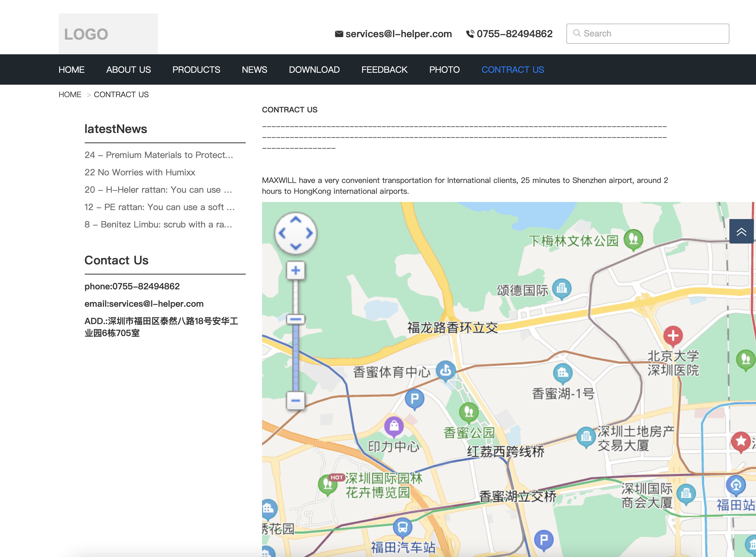Pan map right with the right arrow

[x=309, y=233]
